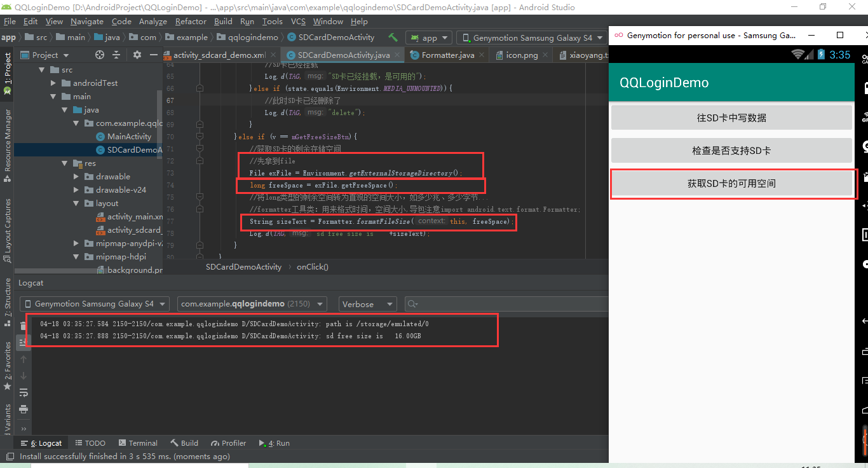Toggle Logcat soft-wrap icon
Viewport: 868px width, 468px height.
point(24,392)
